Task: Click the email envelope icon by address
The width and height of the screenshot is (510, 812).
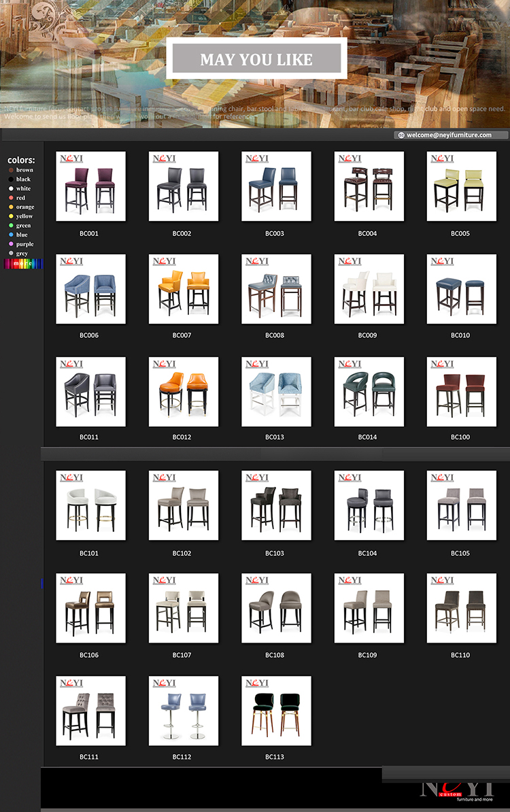Action: [x=401, y=135]
